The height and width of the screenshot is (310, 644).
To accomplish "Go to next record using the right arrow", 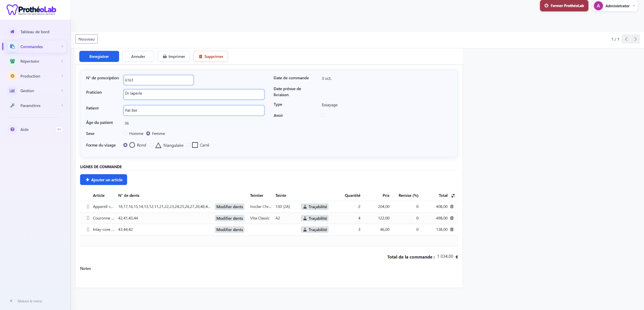I will pos(635,39).
